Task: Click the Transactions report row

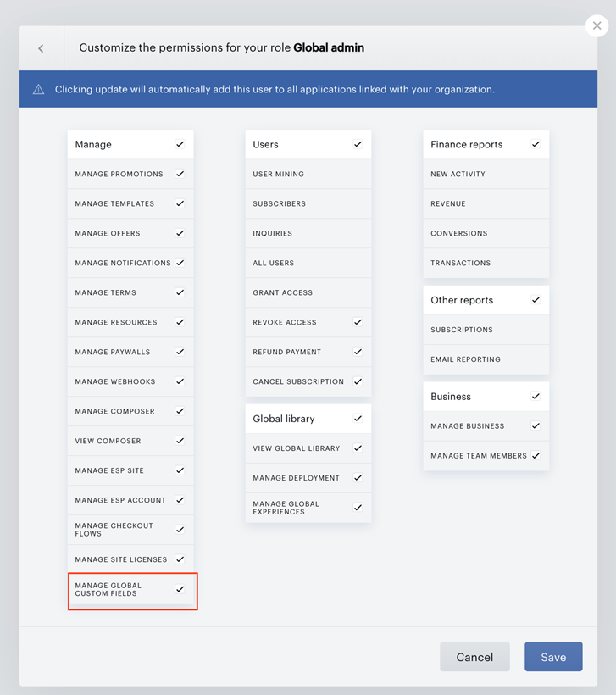Action: 486,263
